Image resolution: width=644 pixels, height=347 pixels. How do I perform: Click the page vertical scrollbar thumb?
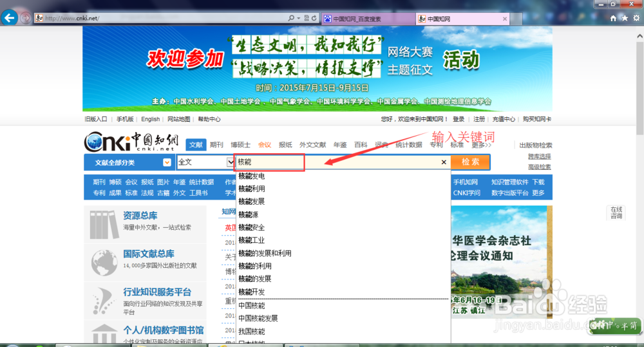point(640,88)
